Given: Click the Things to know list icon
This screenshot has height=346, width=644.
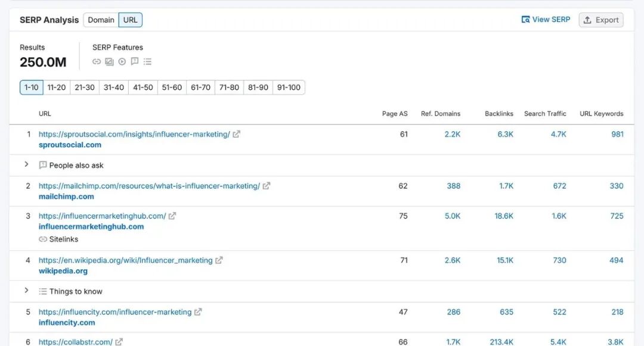Looking at the screenshot, I should [43, 291].
